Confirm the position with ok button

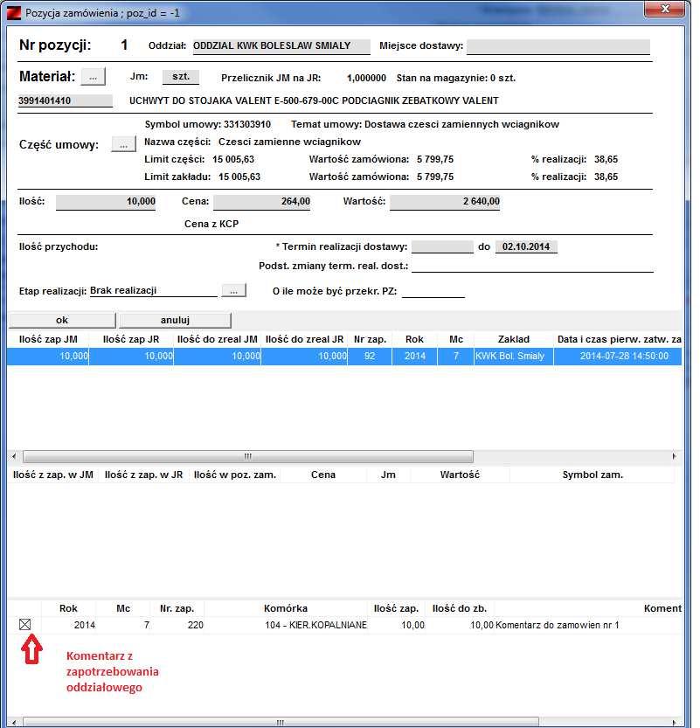pyautogui.click(x=62, y=320)
